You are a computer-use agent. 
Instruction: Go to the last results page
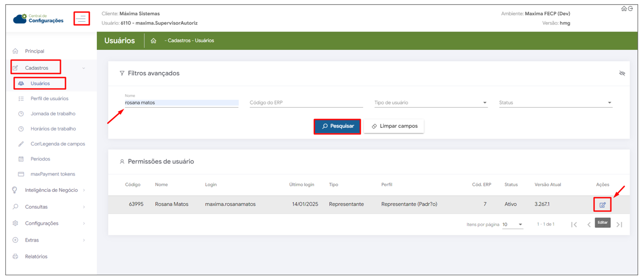[619, 224]
